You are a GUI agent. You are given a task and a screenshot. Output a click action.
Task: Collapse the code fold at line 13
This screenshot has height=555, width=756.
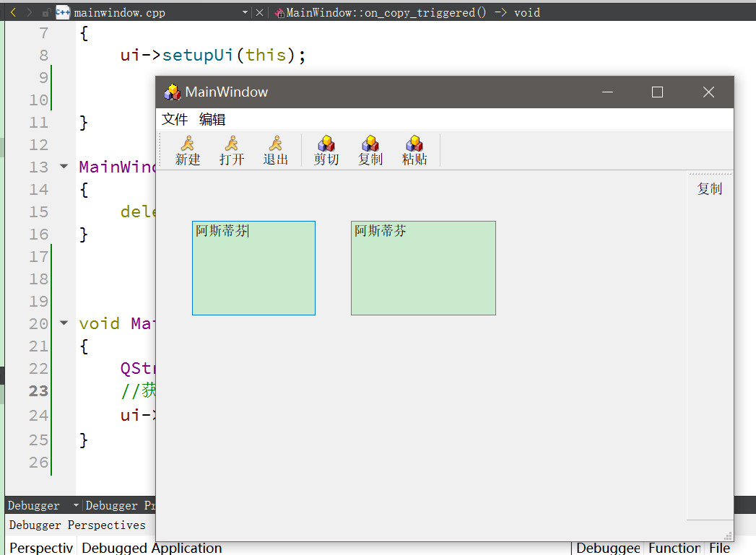pos(64,166)
